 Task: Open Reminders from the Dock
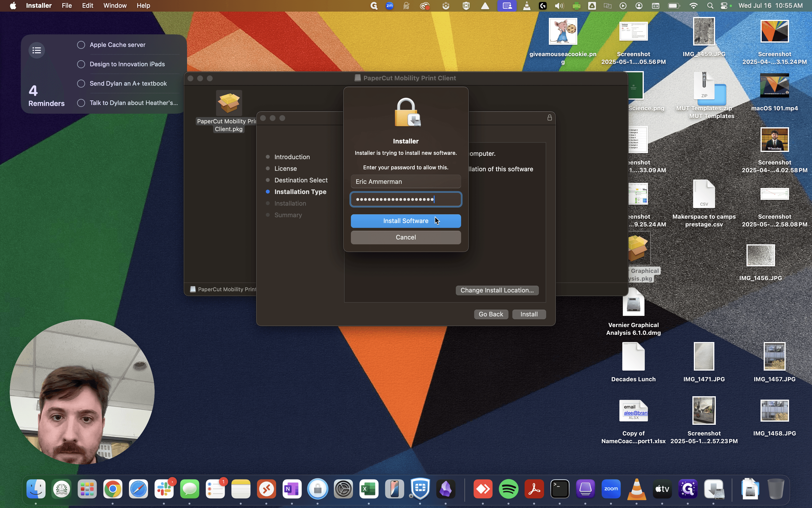[215, 489]
